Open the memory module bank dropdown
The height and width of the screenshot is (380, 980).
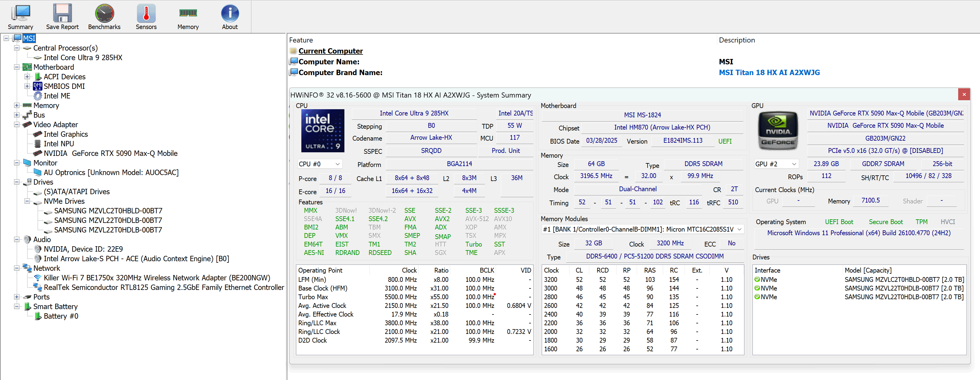click(x=642, y=229)
